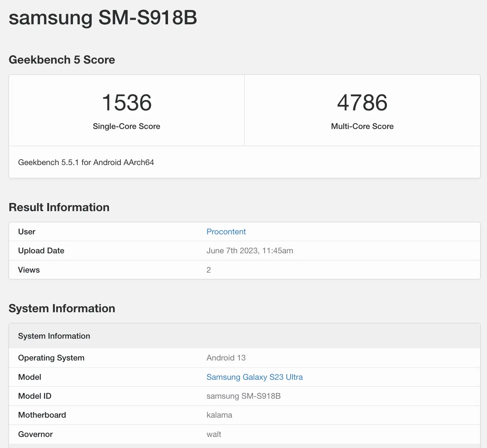The width and height of the screenshot is (487, 448).
Task: Click the Governor label
Action: pos(35,434)
